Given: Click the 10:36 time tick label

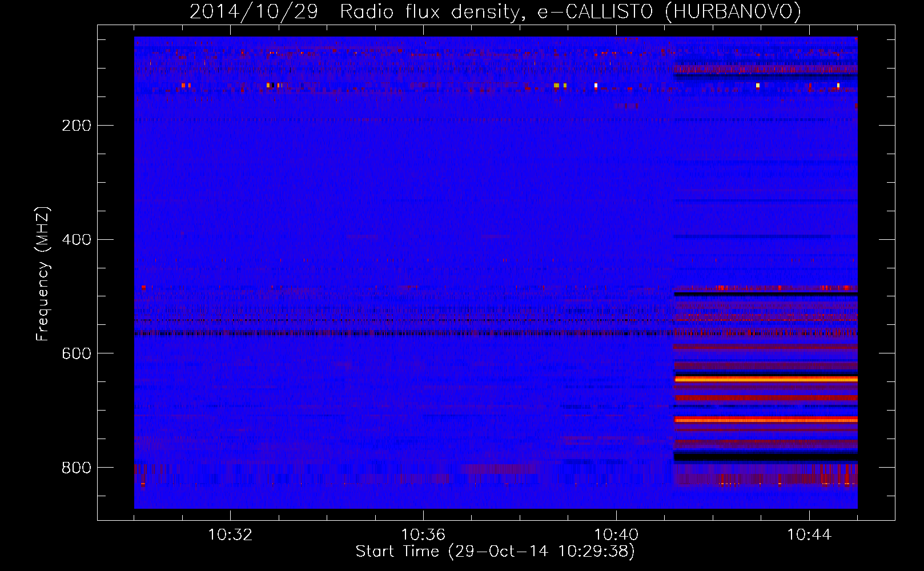Looking at the screenshot, I should click(x=423, y=535).
